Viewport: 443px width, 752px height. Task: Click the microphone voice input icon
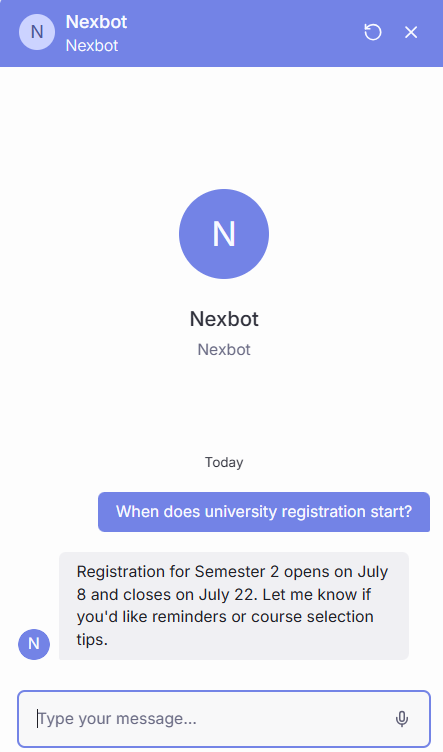[402, 719]
